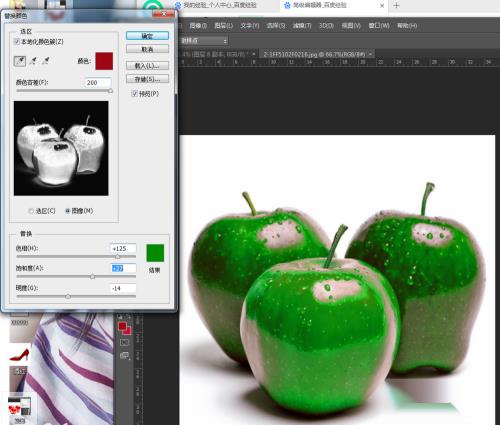Image resolution: width=500 pixels, height=425 pixels.
Task: Open the 图像(I) menu
Action: point(198,26)
